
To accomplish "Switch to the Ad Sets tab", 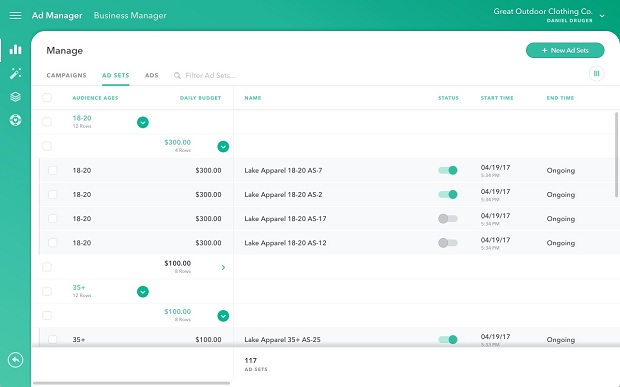I will [115, 75].
